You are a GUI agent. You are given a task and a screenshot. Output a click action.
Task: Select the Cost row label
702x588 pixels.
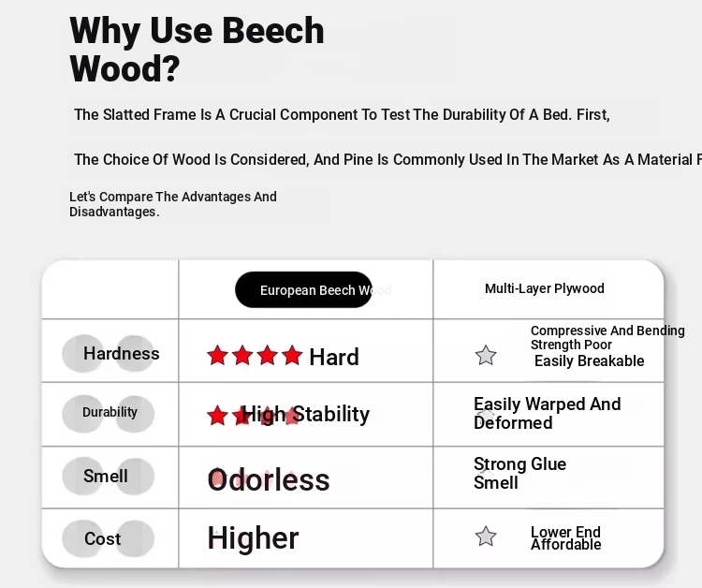[x=103, y=538]
